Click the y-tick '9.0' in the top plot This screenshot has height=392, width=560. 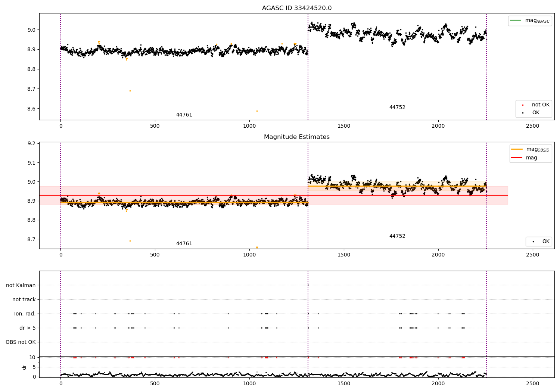tap(32, 30)
